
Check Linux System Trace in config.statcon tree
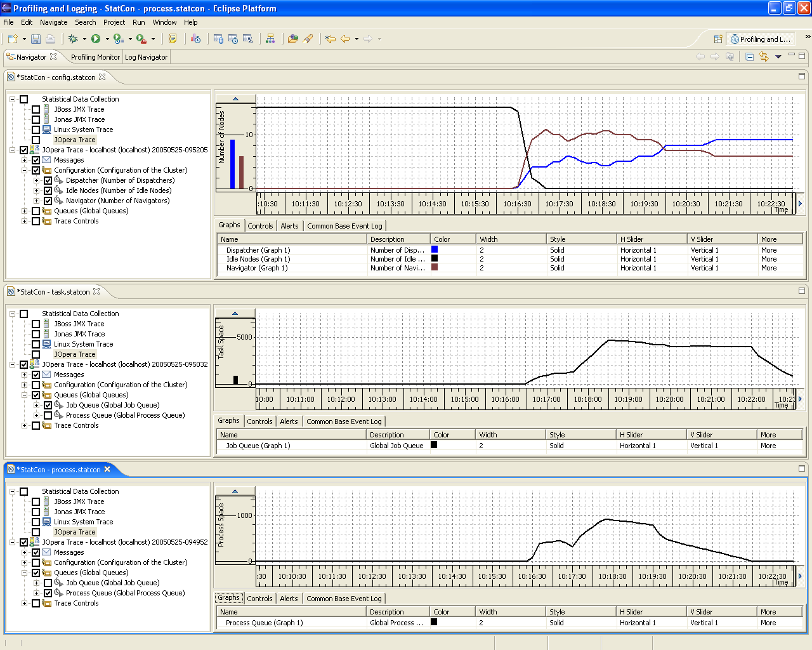[x=36, y=129]
